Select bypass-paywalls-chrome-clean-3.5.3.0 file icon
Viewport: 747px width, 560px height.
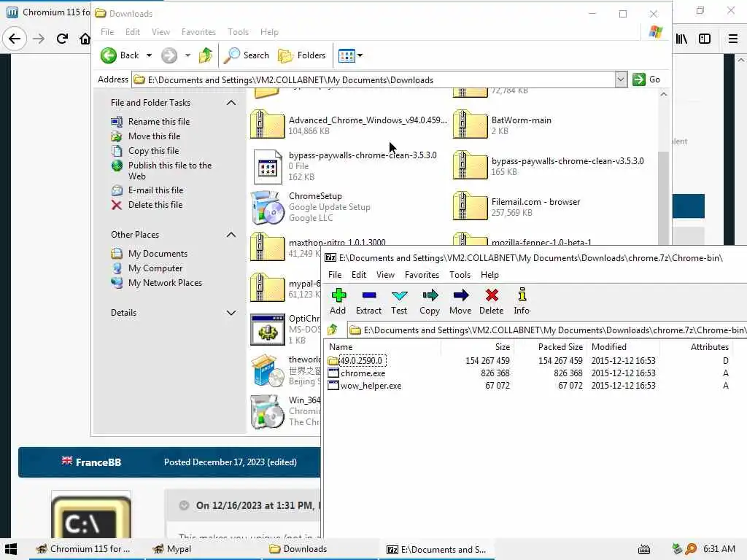(x=267, y=166)
